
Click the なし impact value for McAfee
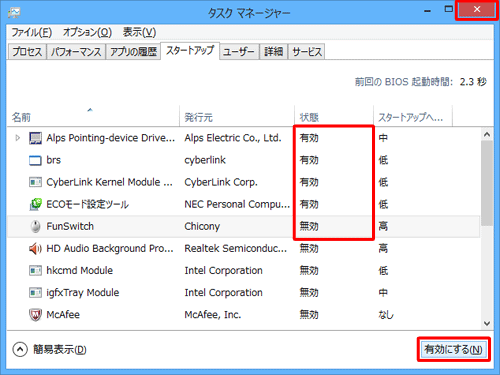(386, 315)
